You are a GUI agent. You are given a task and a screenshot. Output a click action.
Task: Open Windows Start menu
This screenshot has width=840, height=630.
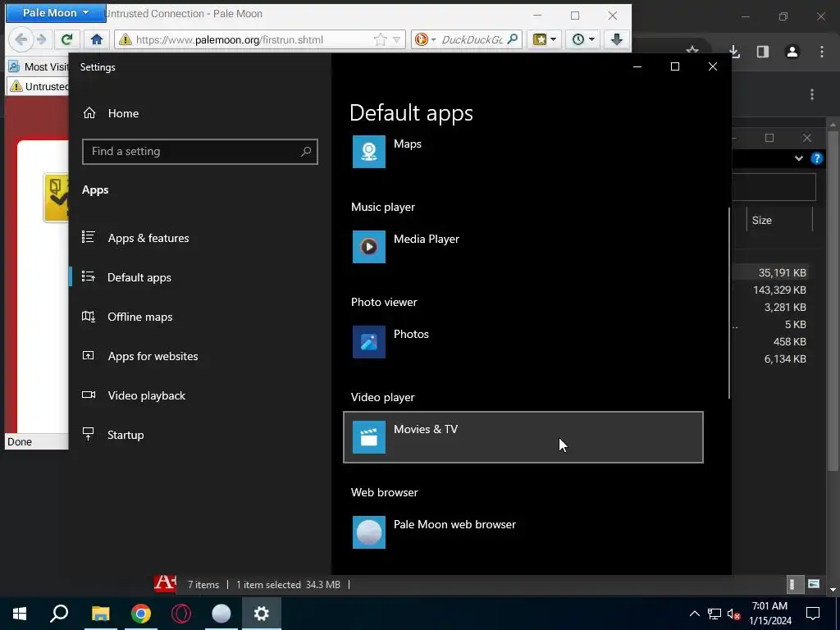[x=20, y=614]
